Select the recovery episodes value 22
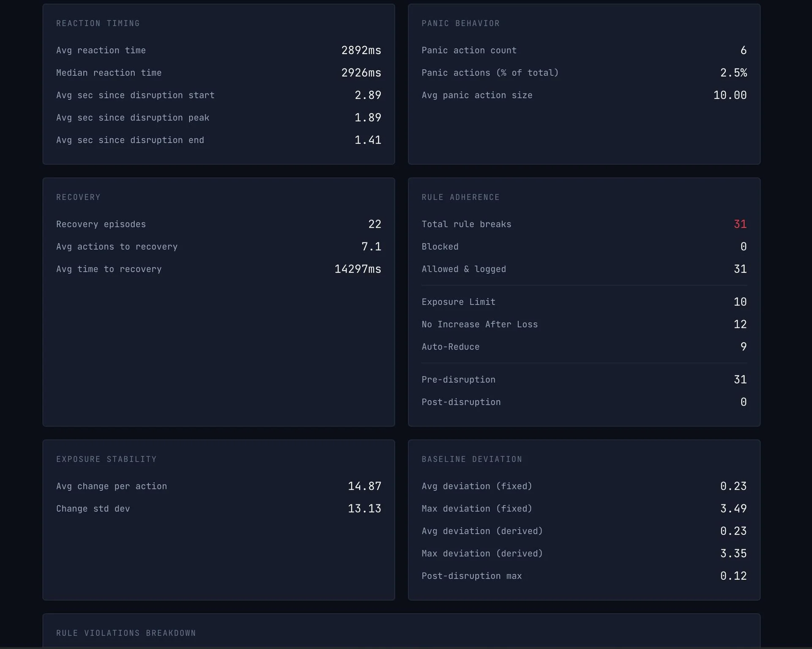Image resolution: width=812 pixels, height=649 pixels. pos(375,224)
